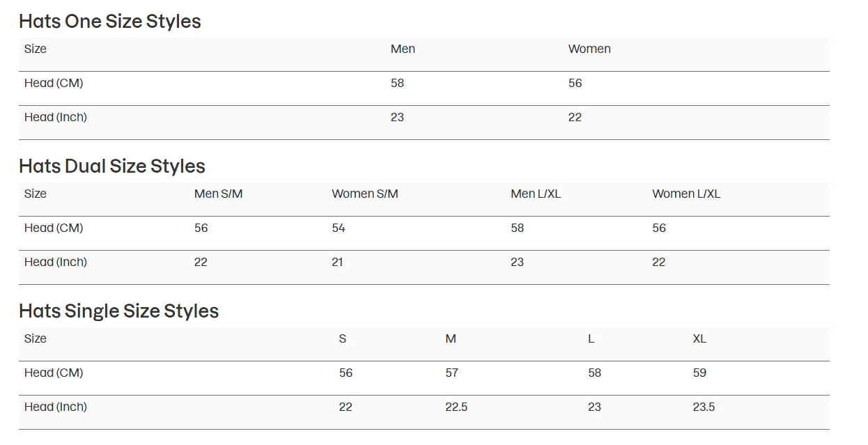Image resolution: width=868 pixels, height=445 pixels.
Task: Click the 57 cm value under size M
Action: pyautogui.click(x=452, y=373)
